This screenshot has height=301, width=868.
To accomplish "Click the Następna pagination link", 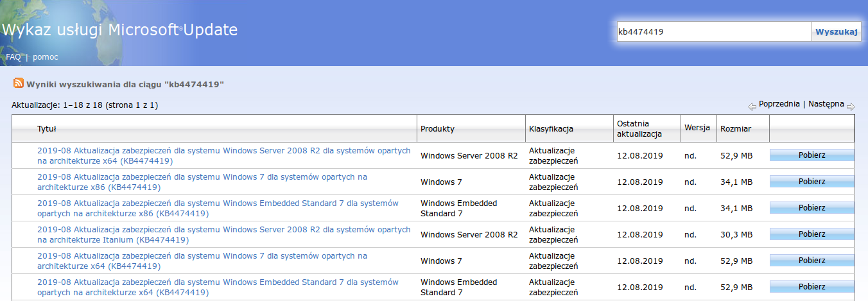I will coord(826,103).
